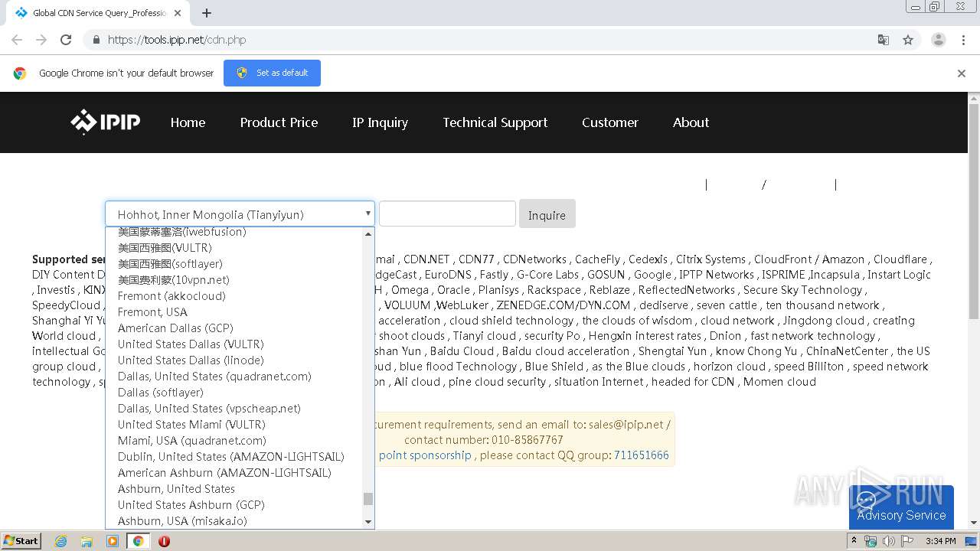
Task: Collapse the Hohhot Inner Mongolia location dropdown
Action: click(x=240, y=214)
